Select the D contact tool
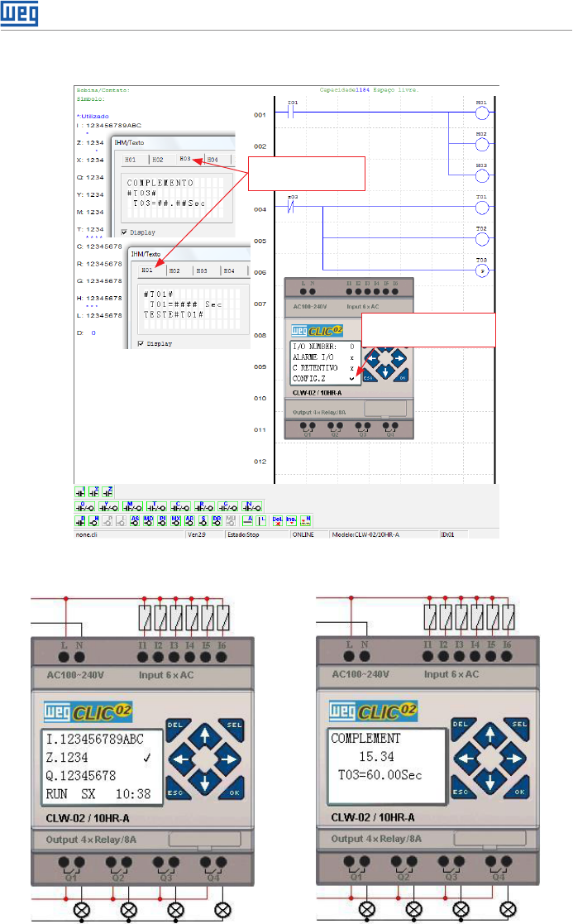This screenshot has width=573, height=924. (80, 521)
